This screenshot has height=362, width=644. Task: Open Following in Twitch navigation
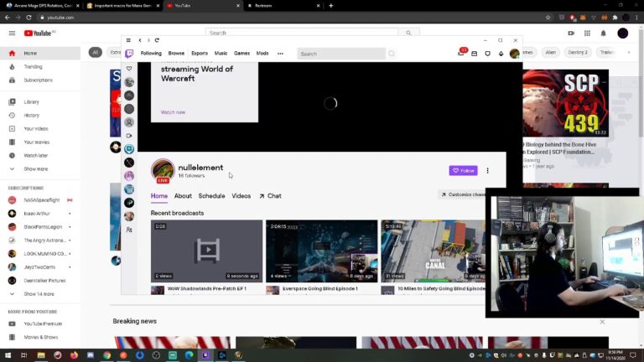point(151,54)
